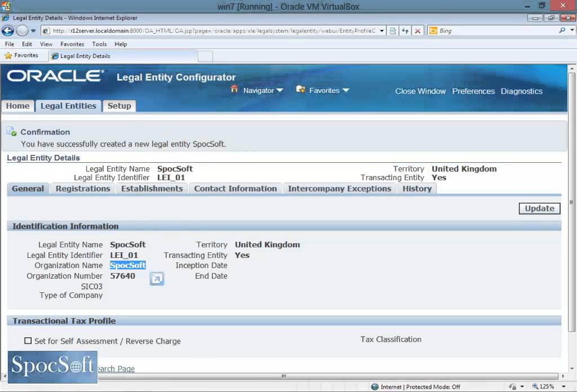Click the security zone lock icon in status bar
Screen dimensions: 577x392
(513, 386)
